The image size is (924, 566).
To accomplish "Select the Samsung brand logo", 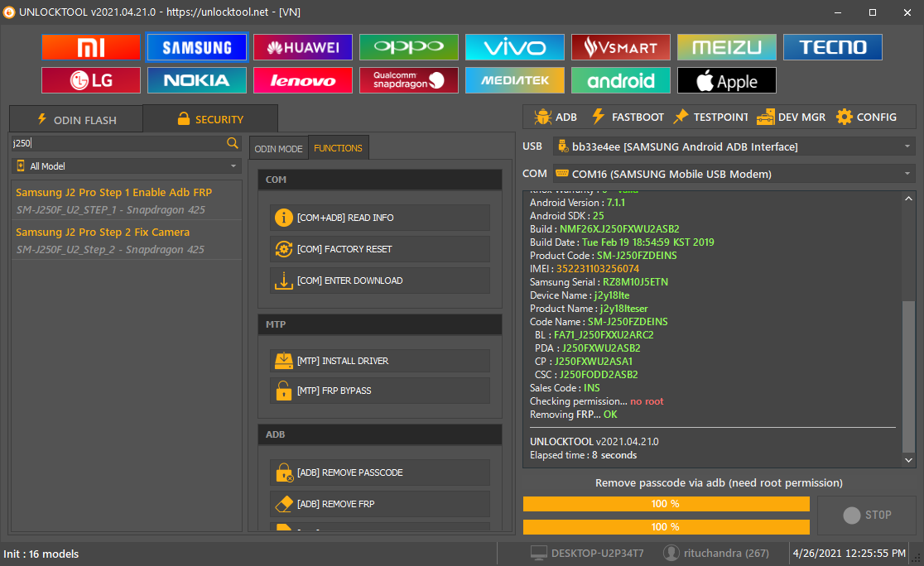I will click(197, 47).
